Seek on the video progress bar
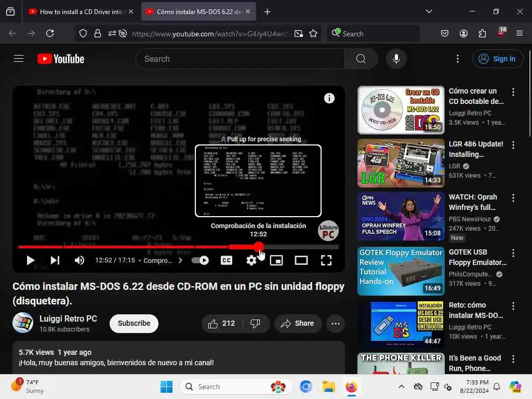The image size is (532, 399). (179, 247)
